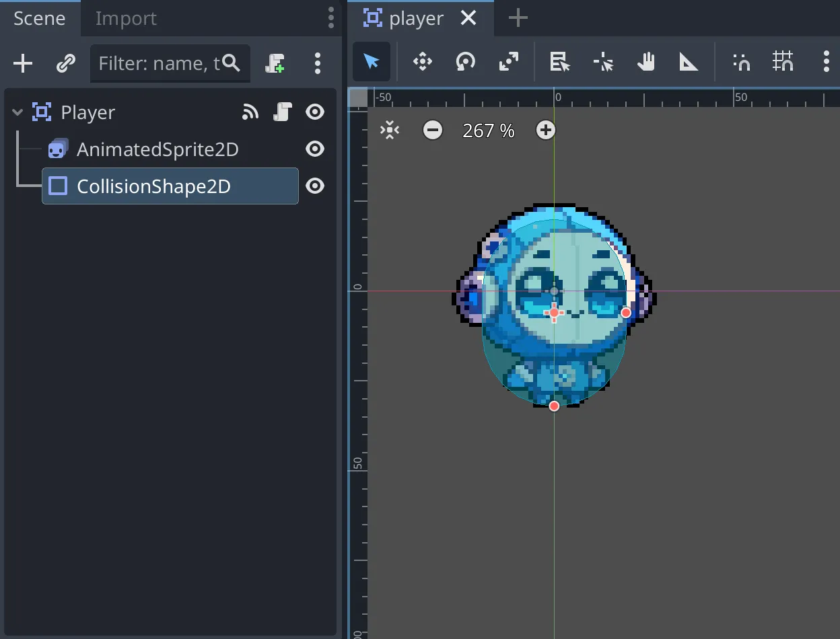Open the Scene dock options menu
840x639 pixels.
[x=330, y=17]
